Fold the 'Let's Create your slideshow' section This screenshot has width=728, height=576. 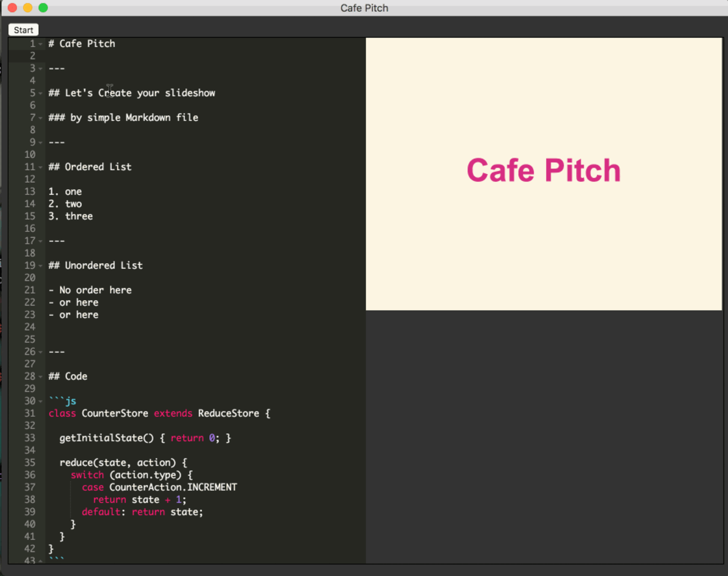tap(41, 93)
